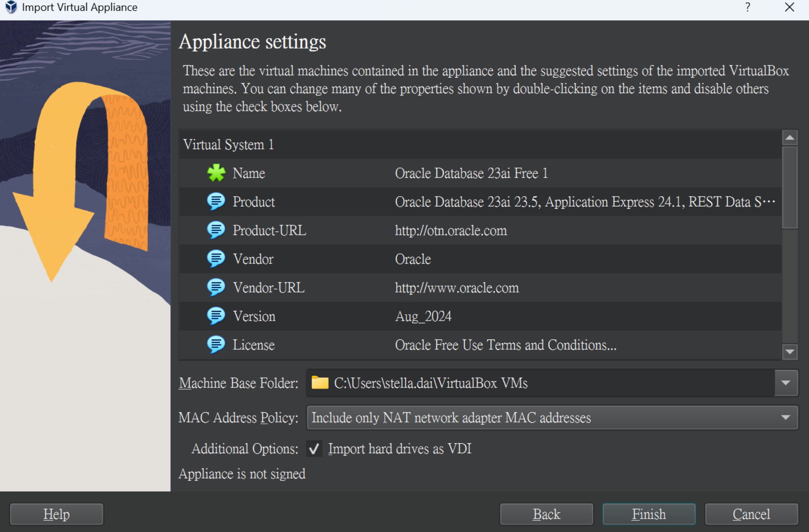Click the speech bubble icon beside Vendor-URL
The height and width of the screenshot is (532, 809).
[216, 287]
